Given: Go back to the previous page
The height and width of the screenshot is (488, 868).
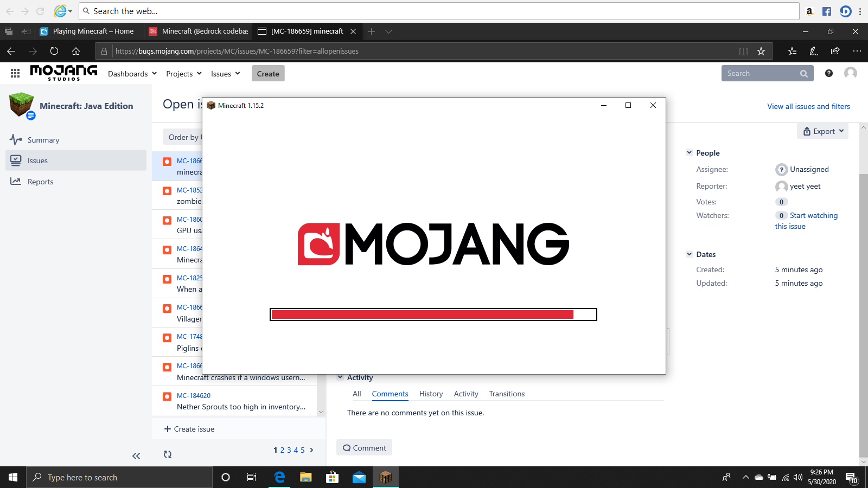Looking at the screenshot, I should (x=11, y=51).
